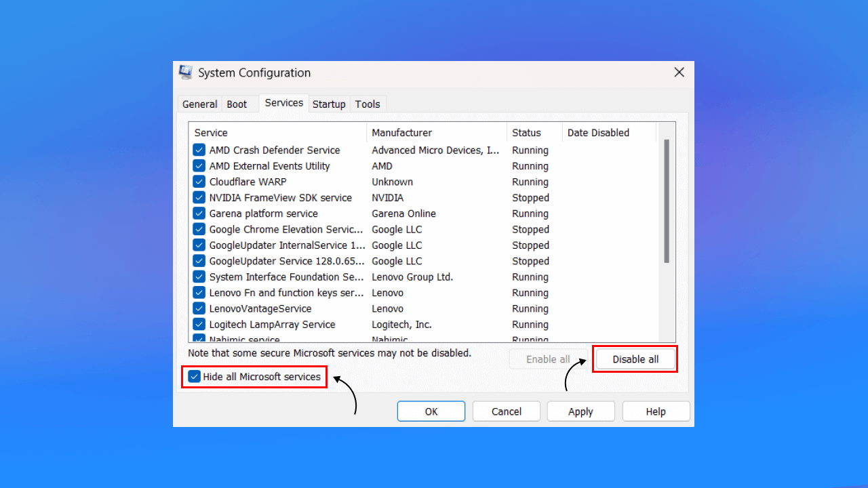Screen dimensions: 868x488
Task: Open Help for System Configuration
Action: [656, 411]
